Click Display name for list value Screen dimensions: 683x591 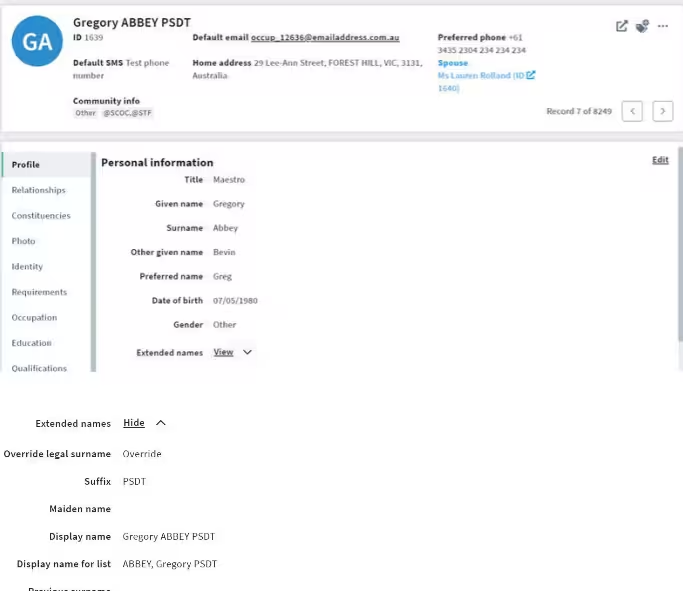pyautogui.click(x=169, y=564)
